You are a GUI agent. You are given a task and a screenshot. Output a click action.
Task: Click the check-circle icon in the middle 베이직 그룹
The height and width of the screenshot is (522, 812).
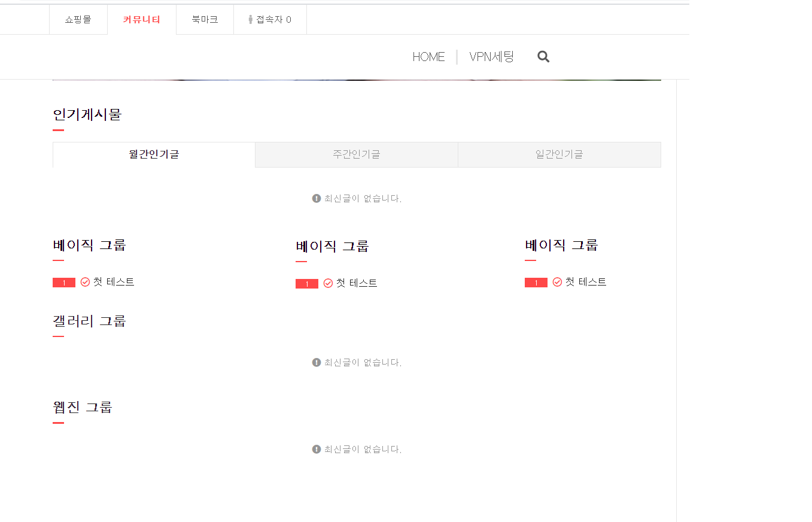click(328, 283)
